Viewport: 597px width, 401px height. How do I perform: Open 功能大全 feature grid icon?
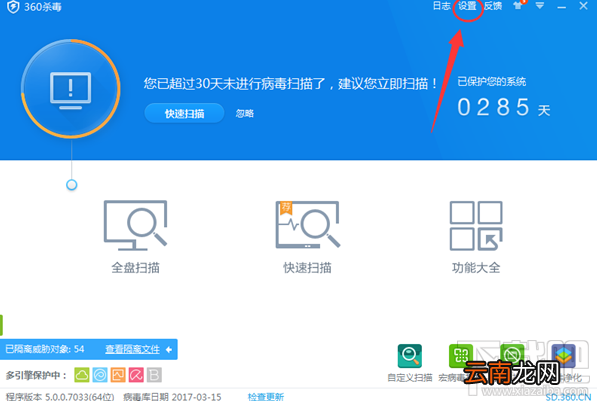click(x=476, y=225)
